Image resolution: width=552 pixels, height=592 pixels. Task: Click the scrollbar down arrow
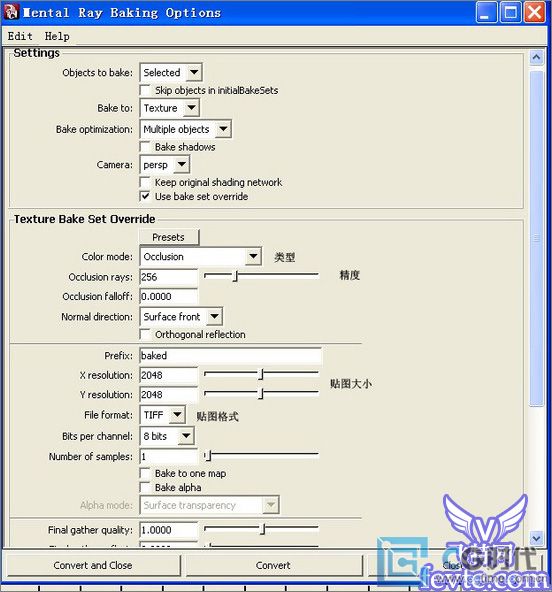[537, 538]
